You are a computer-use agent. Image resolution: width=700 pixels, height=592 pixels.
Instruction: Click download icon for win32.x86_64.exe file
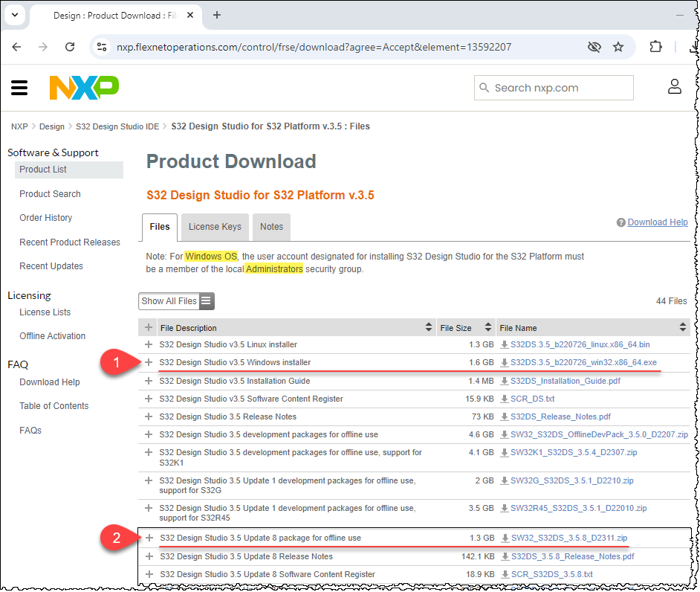505,362
